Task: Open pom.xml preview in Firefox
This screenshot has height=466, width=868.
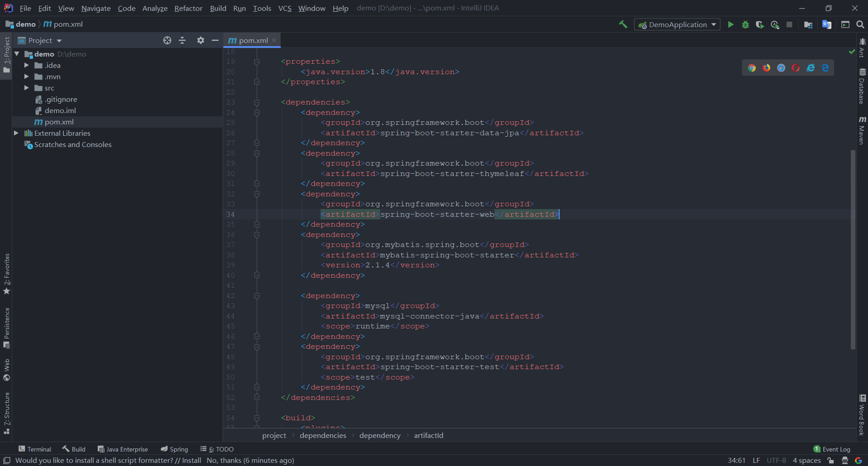Action: point(767,68)
